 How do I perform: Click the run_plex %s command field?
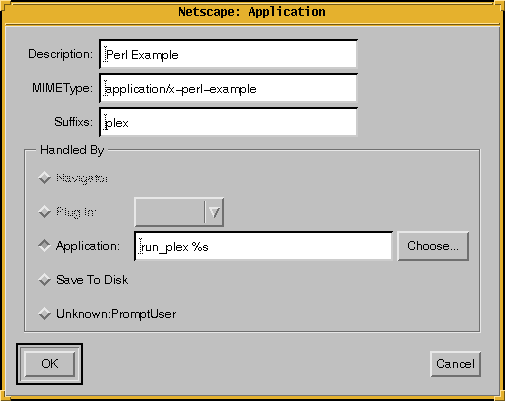(x=263, y=246)
